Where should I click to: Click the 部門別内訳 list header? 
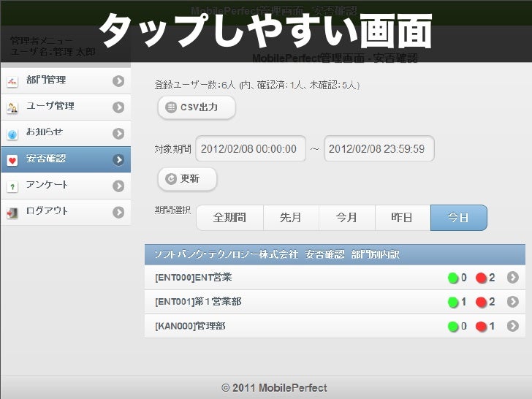click(335, 254)
